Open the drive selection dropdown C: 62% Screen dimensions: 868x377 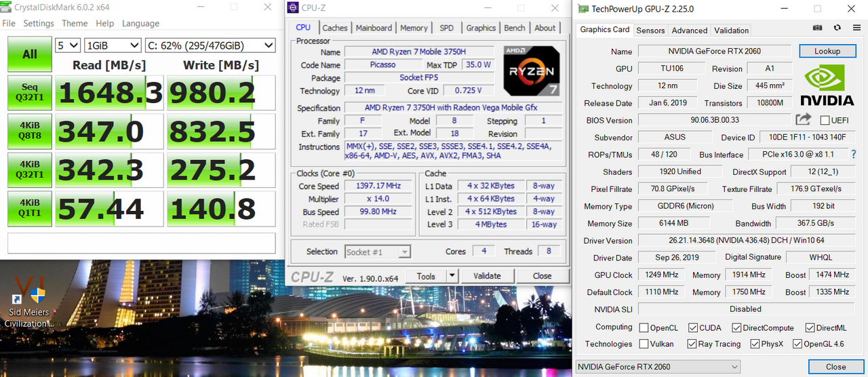click(x=210, y=45)
